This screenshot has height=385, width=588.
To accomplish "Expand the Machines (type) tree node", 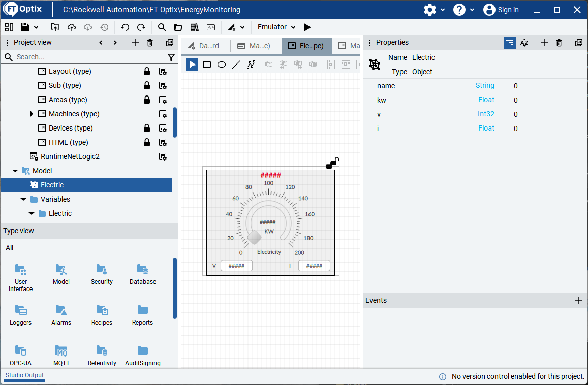I will click(32, 114).
